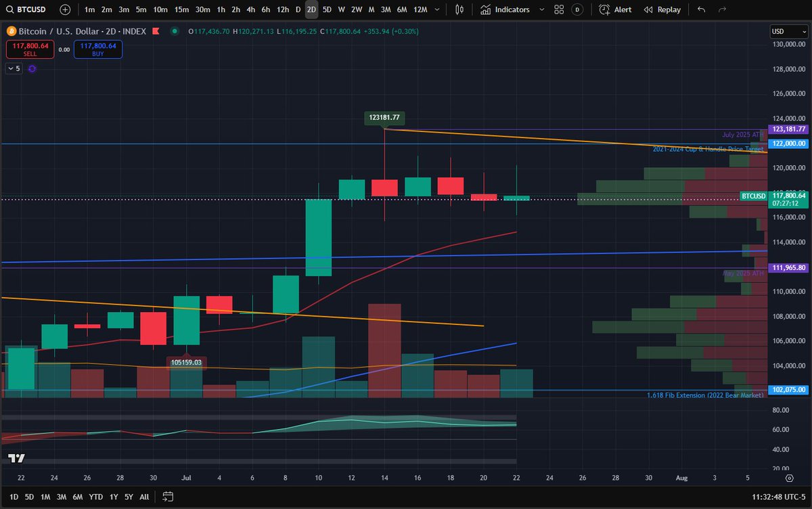The width and height of the screenshot is (812, 509).
Task: Set range to 5D in bottom bar
Action: click(x=29, y=497)
